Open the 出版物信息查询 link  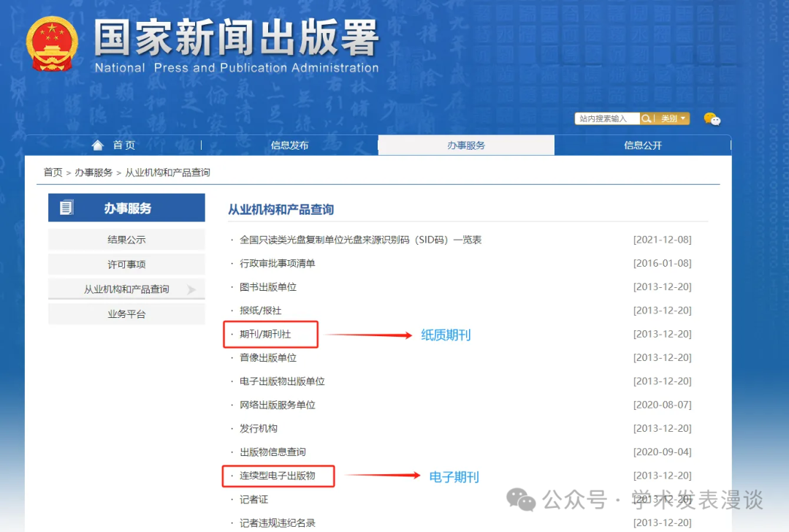(272, 452)
